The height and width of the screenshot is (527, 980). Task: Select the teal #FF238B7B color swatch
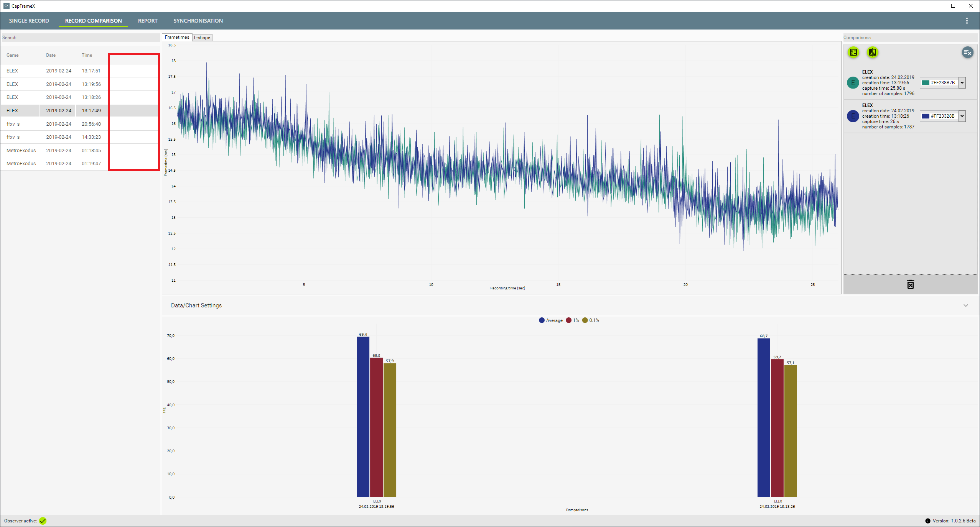coord(926,83)
